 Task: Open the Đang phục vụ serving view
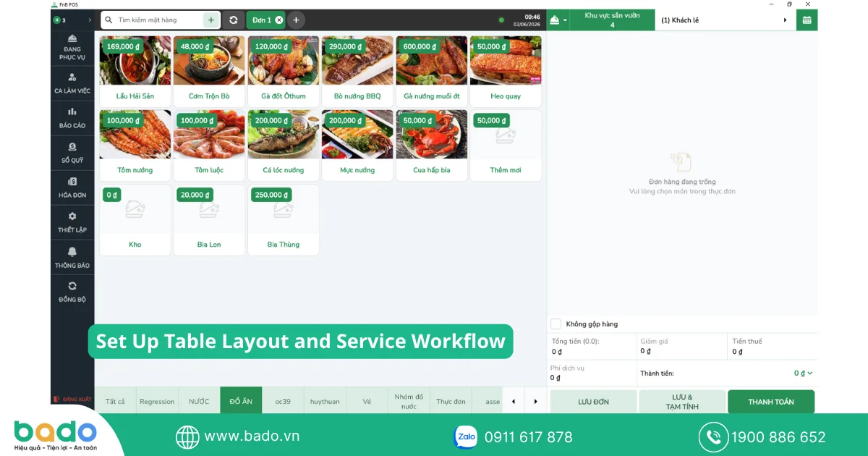pyautogui.click(x=72, y=46)
